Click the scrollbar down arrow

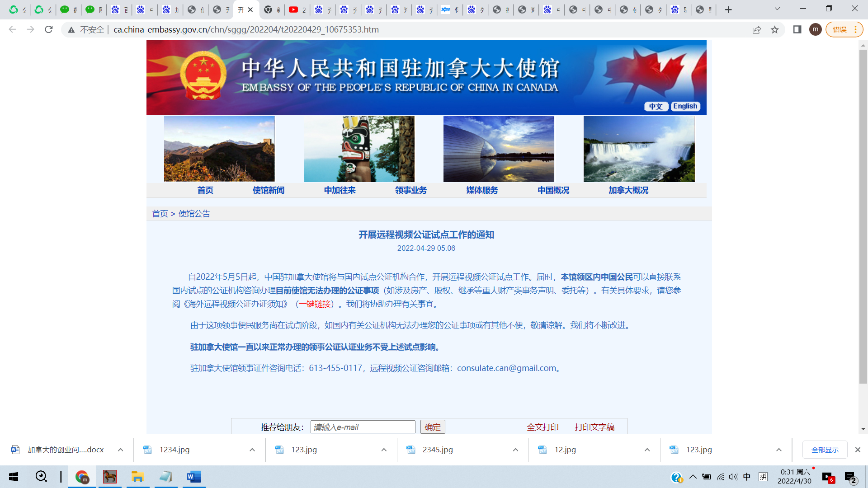(863, 429)
